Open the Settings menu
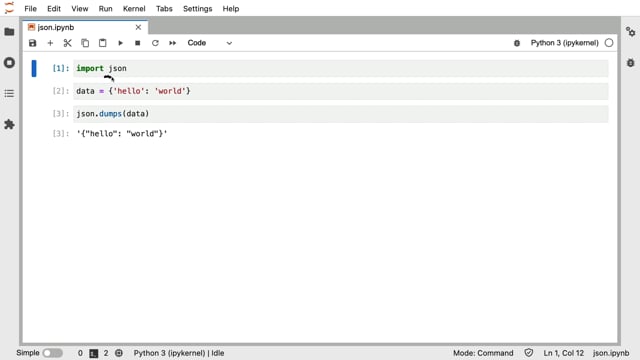 coord(198,9)
